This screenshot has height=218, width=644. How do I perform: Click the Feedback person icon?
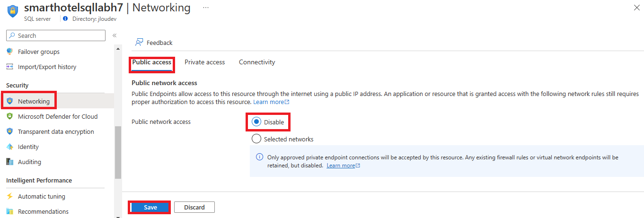click(139, 43)
